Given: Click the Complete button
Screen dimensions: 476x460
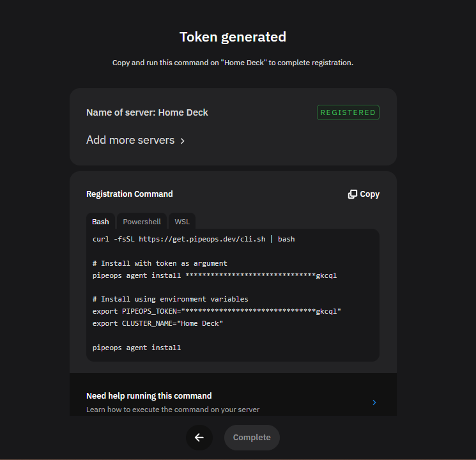Looking at the screenshot, I should point(252,437).
